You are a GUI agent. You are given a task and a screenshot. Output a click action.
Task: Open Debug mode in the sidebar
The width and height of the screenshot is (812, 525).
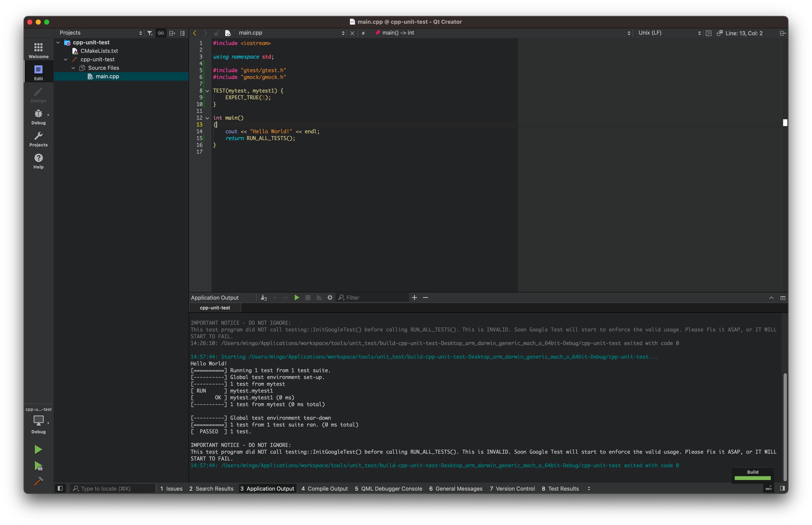[x=38, y=117]
